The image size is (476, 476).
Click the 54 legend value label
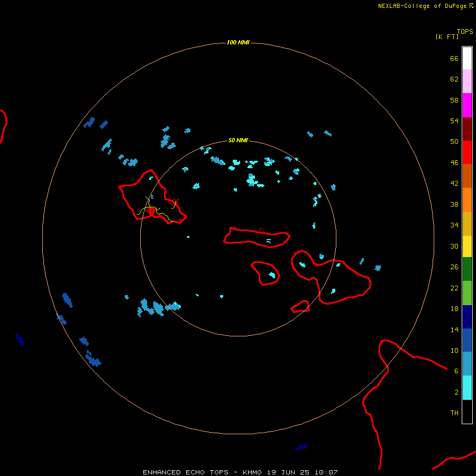(454, 121)
